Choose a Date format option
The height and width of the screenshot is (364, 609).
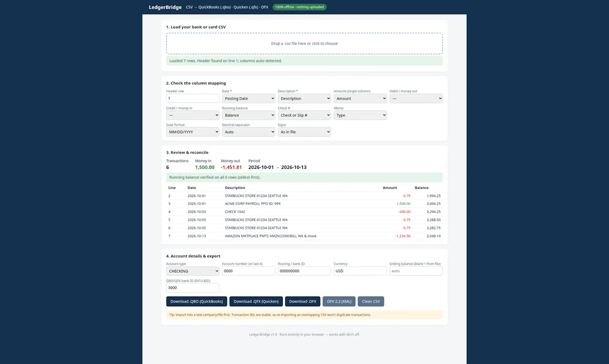(193, 132)
